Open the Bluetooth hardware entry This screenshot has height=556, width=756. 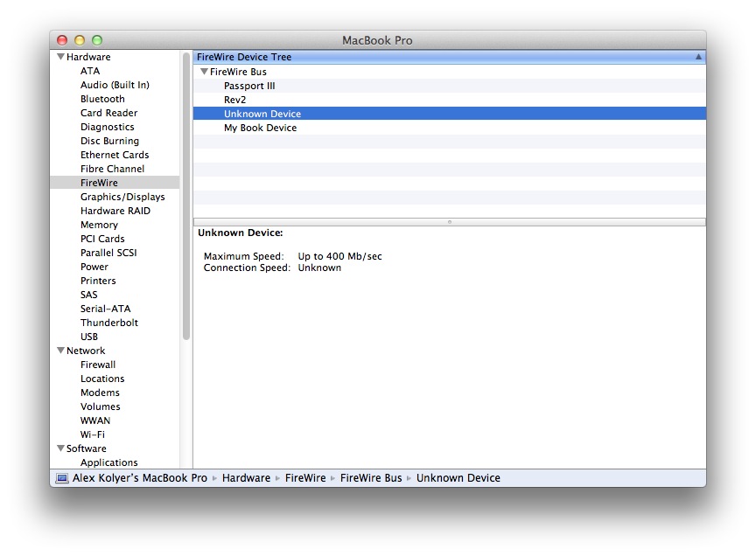102,99
